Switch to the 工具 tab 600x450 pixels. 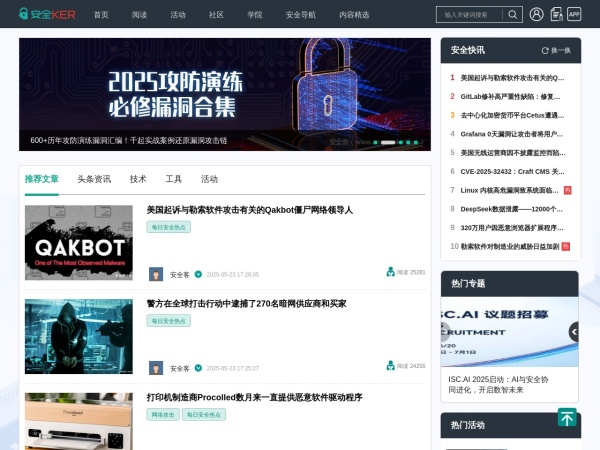click(x=174, y=179)
